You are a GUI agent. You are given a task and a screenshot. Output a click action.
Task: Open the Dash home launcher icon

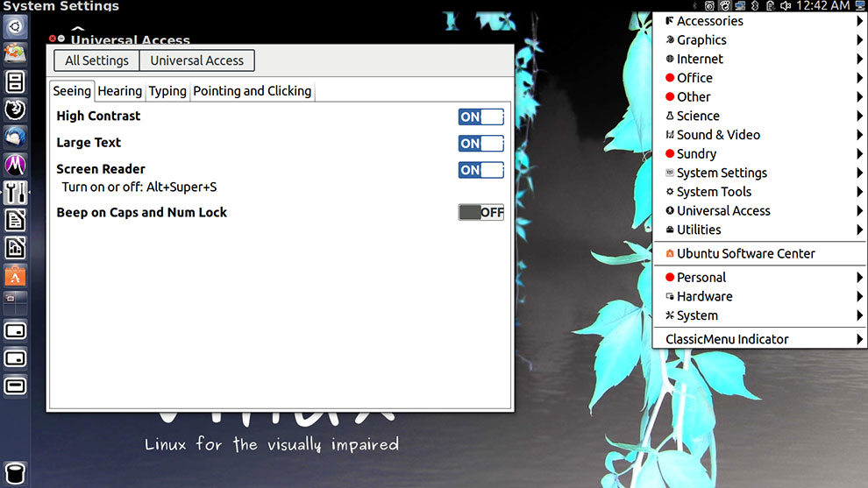(15, 26)
